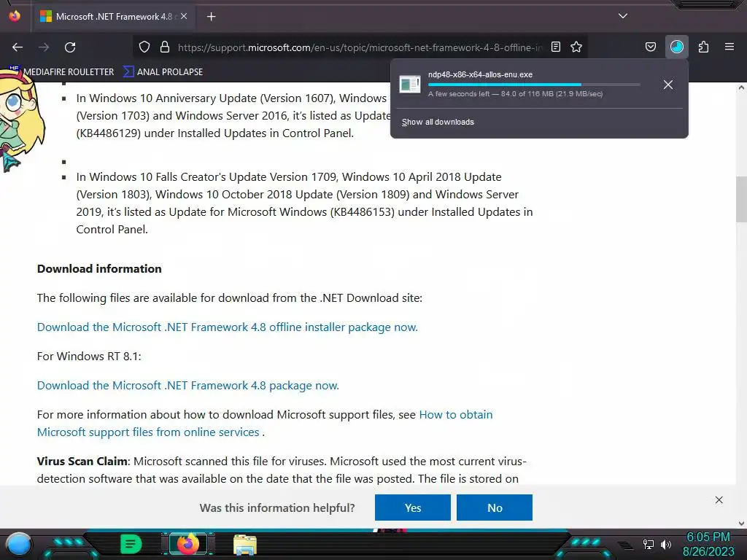Open the volume speaker tray icon
Image resolution: width=747 pixels, height=560 pixels.
pyautogui.click(x=666, y=544)
